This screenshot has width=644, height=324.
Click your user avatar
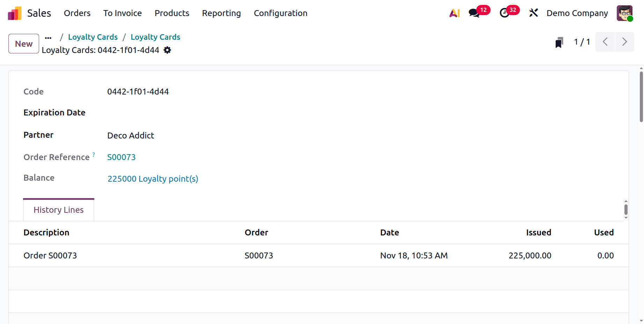click(624, 13)
